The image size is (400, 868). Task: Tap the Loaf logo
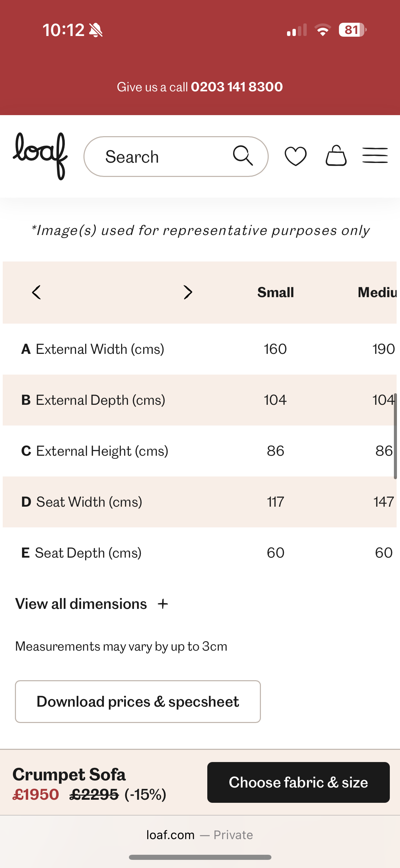[40, 156]
